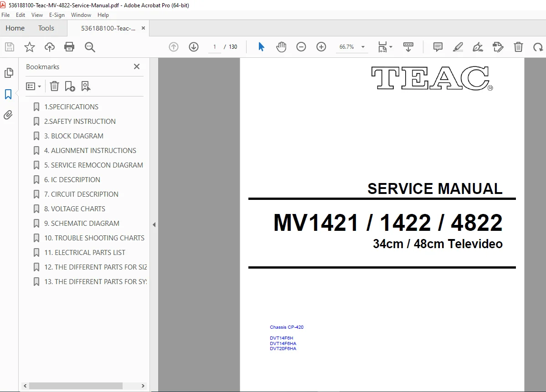Jump to 2.SAFETY INSTRUCTION bookmark
Image resolution: width=546 pixels, height=392 pixels.
pyautogui.click(x=80, y=122)
